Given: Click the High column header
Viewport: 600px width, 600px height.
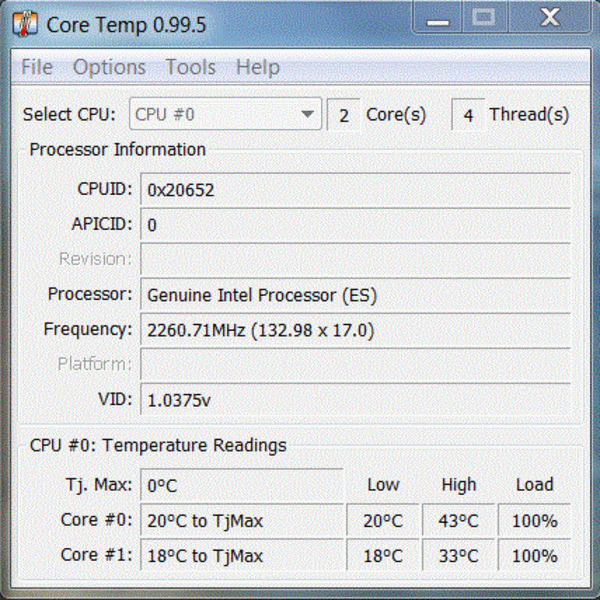Looking at the screenshot, I should tap(459, 485).
